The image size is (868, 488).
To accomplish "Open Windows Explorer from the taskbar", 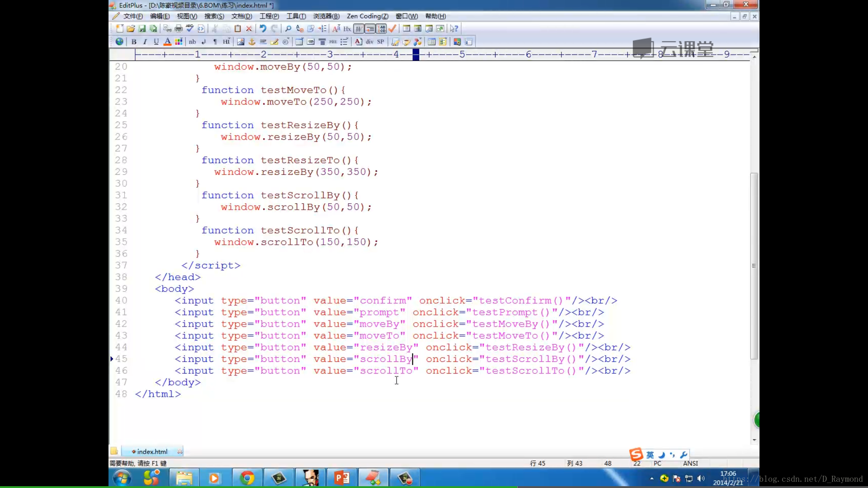I will click(x=184, y=478).
